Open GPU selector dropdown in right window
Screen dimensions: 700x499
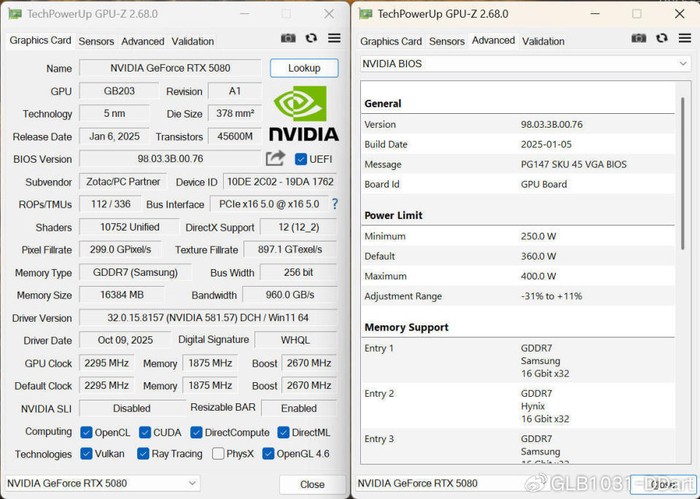pyautogui.click(x=454, y=483)
